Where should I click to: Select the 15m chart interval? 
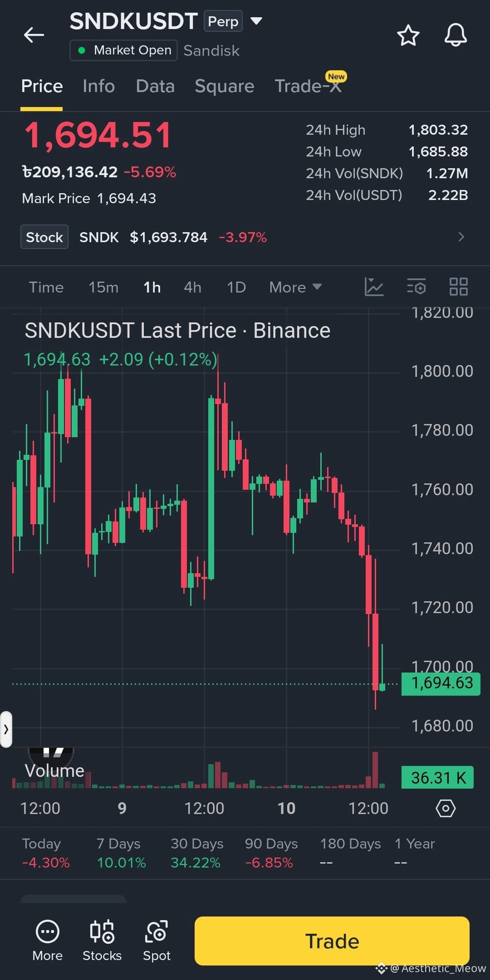click(103, 288)
